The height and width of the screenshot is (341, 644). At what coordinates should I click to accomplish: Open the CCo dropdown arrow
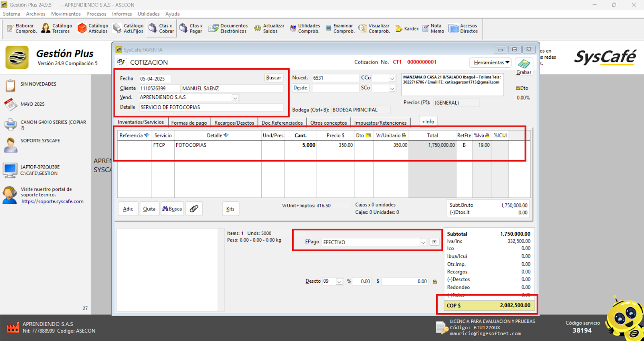coord(392,78)
